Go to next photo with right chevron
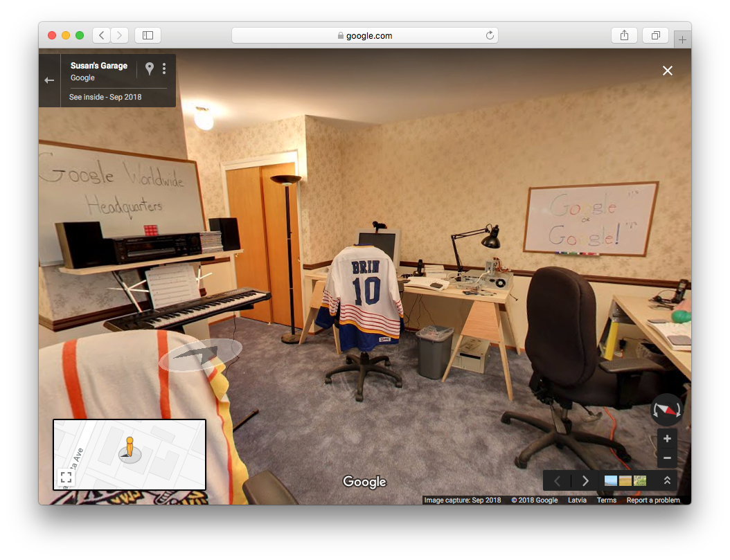Image resolution: width=730 pixels, height=560 pixels. (585, 480)
